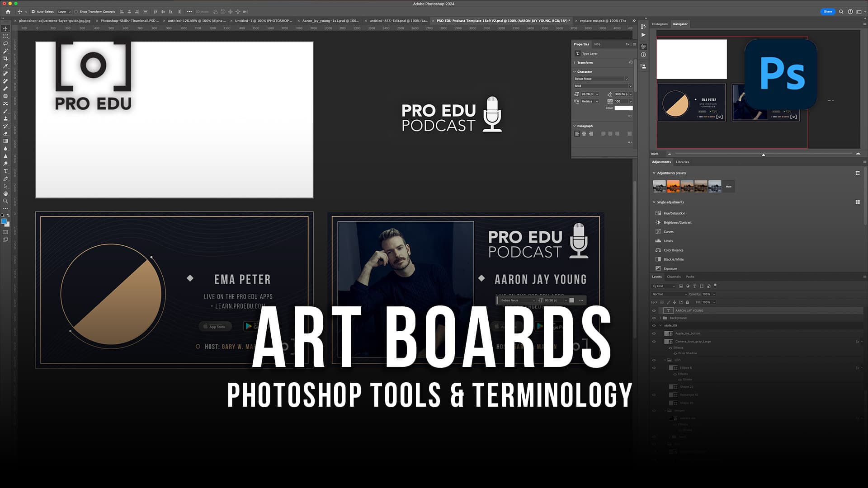Screen dimensions: 868x488
Task: Select the Move tool in the toolbar
Action: 5,28
